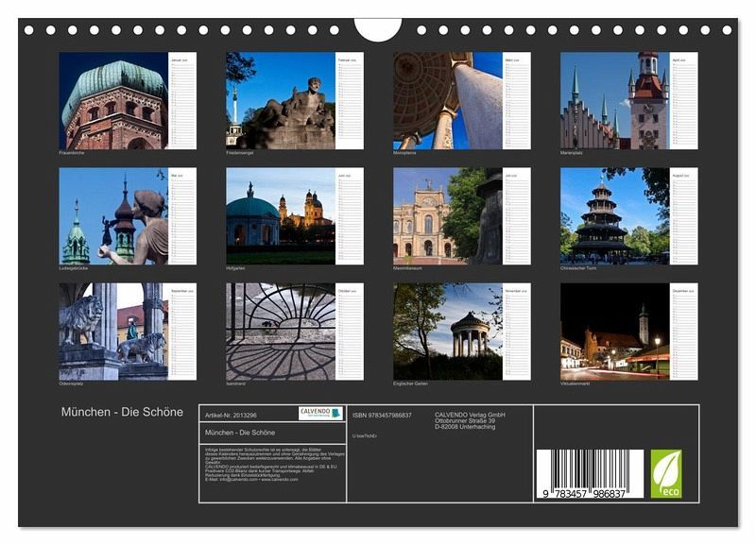Open the Viktualienmarkt night photo
The image size is (756, 545).
[x=614, y=332]
